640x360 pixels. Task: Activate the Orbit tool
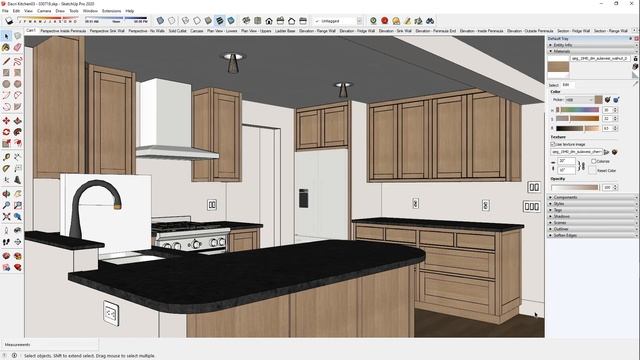(x=6, y=193)
